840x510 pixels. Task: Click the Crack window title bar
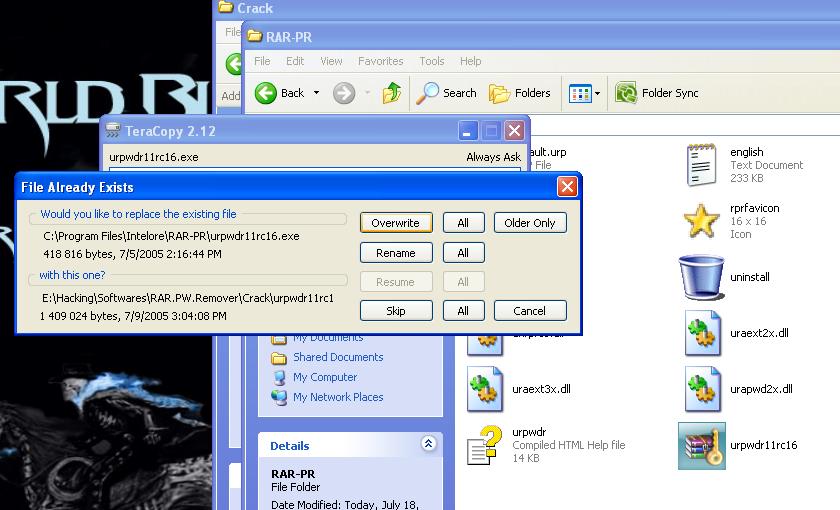point(527,9)
